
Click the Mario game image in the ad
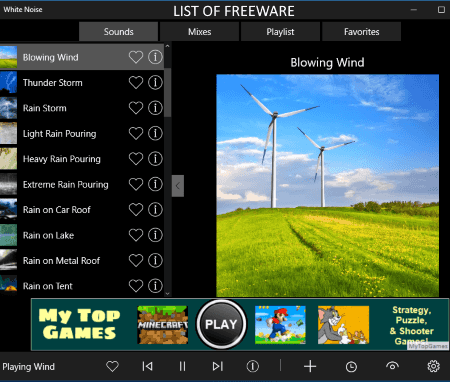click(x=280, y=325)
